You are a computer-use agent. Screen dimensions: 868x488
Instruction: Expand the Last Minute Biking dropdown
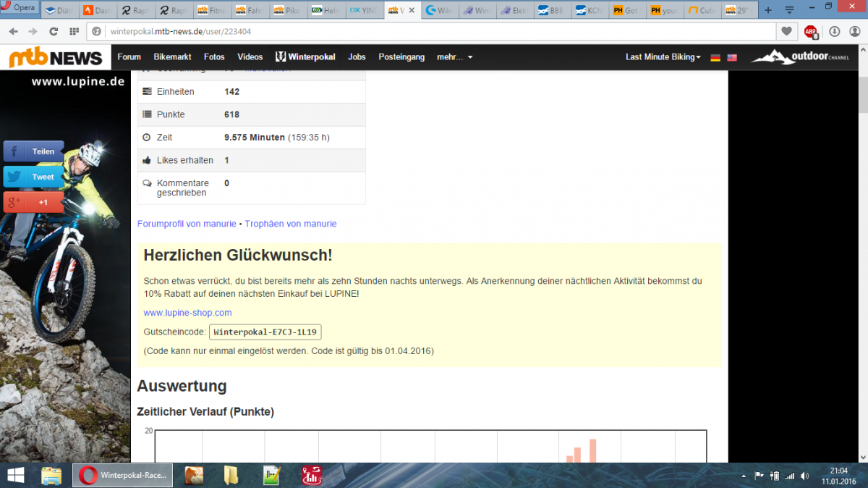point(663,57)
